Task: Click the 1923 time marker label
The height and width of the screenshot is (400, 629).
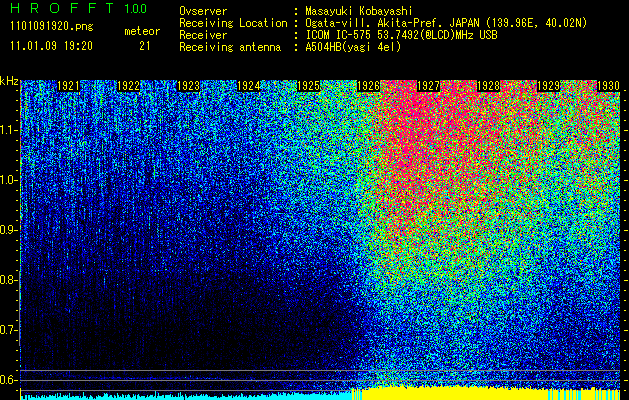Action: pos(189,86)
